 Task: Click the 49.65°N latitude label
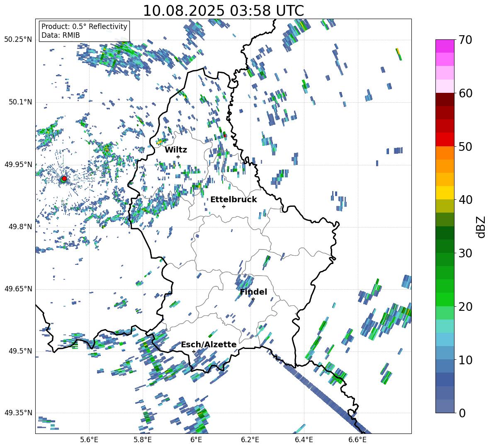click(x=18, y=289)
